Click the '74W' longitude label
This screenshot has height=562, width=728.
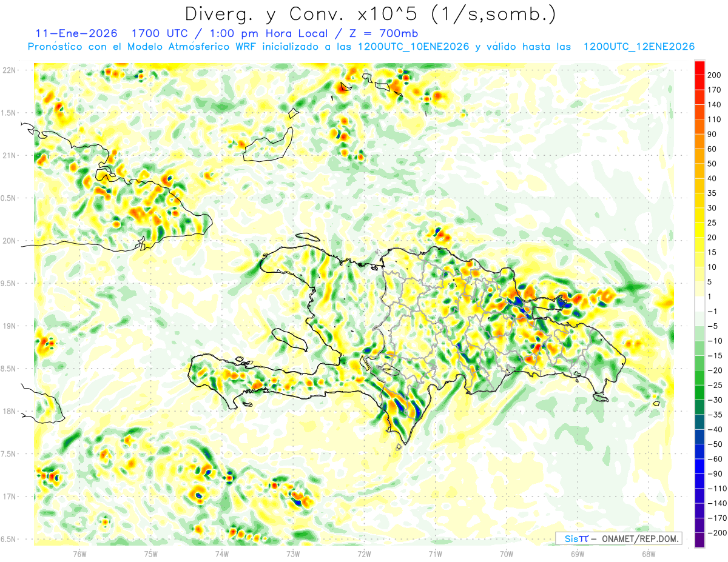coord(222,554)
